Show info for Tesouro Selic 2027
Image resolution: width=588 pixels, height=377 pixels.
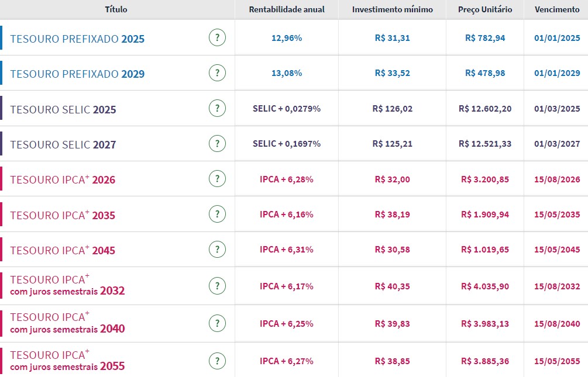click(x=217, y=144)
